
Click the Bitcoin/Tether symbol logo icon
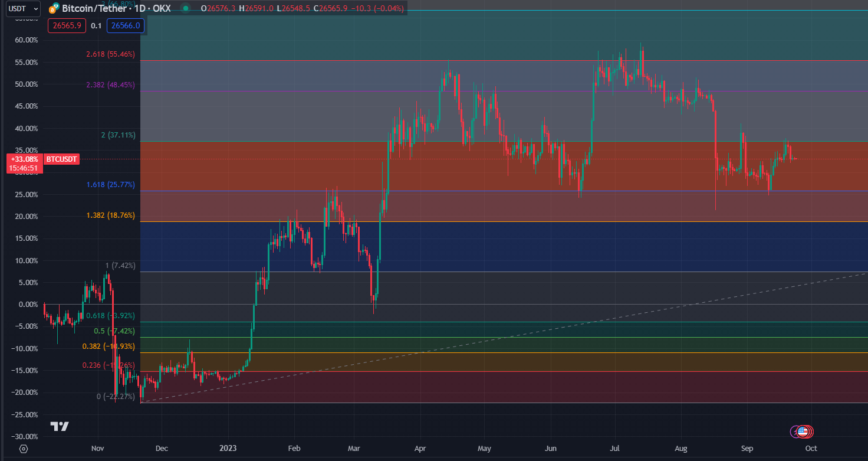[x=54, y=9]
